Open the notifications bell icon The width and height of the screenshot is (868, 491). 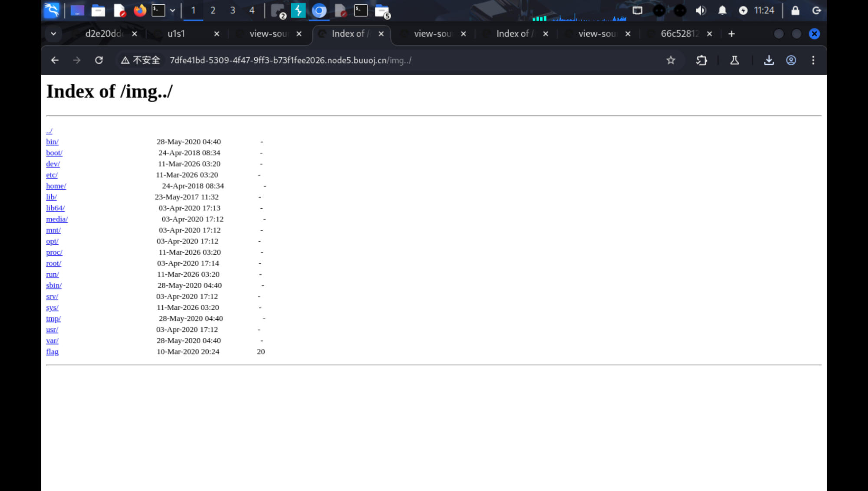722,10
